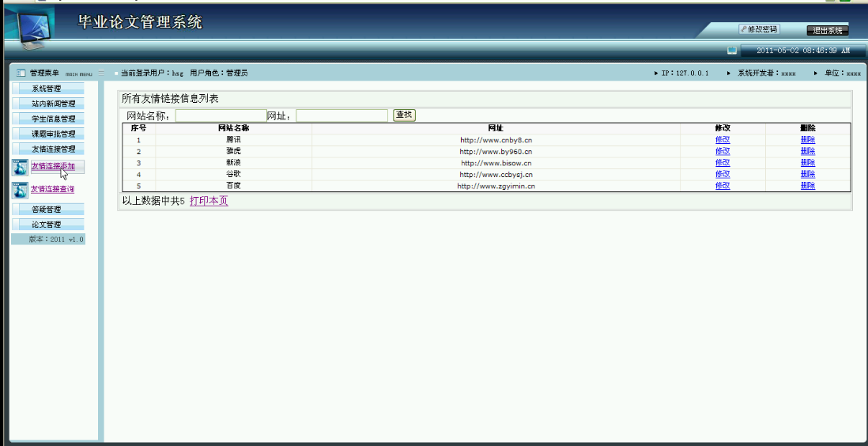Focus the 网站名称 input field
The width and height of the screenshot is (868, 446).
[x=221, y=115]
